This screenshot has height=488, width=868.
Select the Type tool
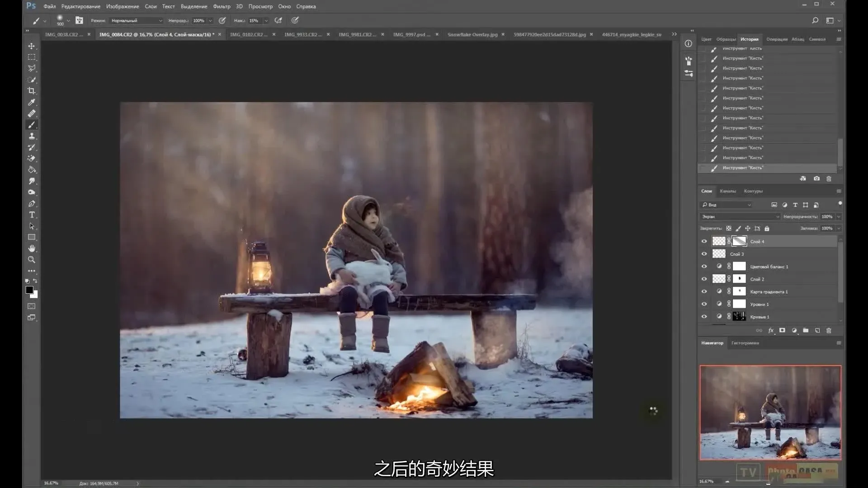(x=31, y=215)
